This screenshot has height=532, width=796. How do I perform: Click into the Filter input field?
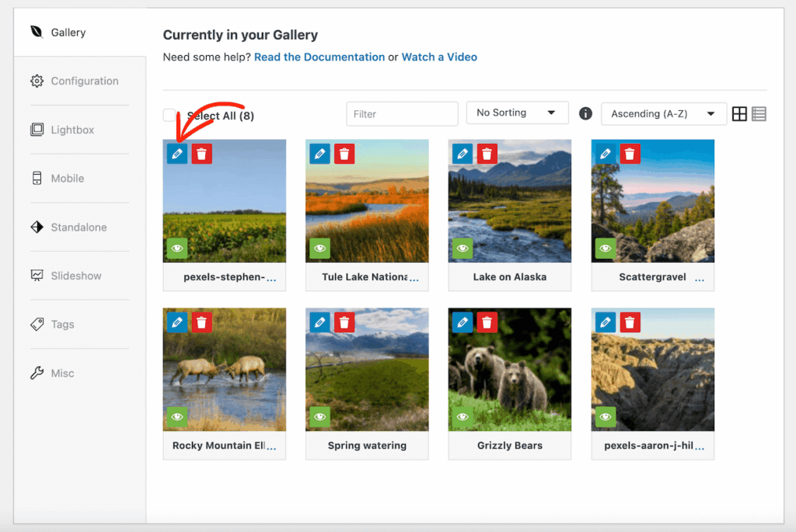402,114
